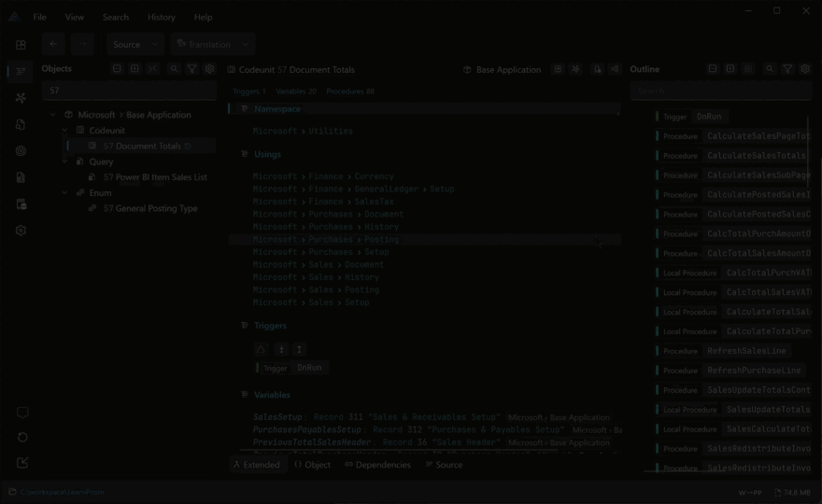Viewport: 822px width, 504px height.
Task: Switch to the Object tab at bottom
Action: click(x=312, y=465)
